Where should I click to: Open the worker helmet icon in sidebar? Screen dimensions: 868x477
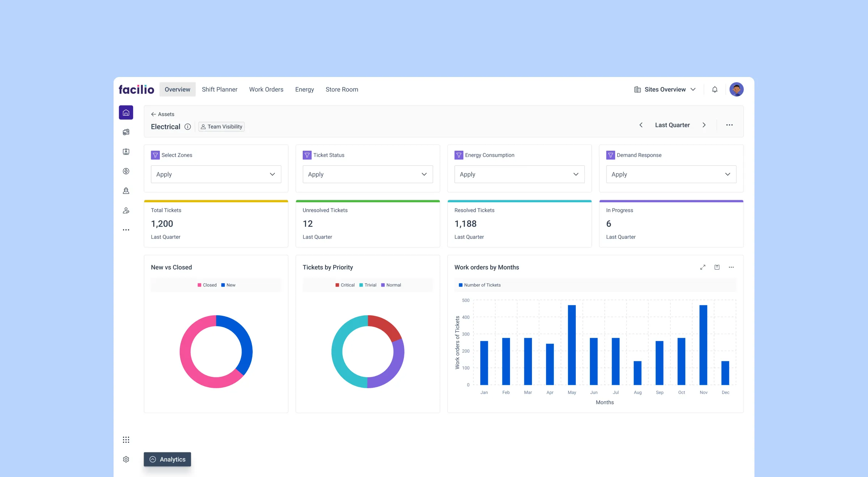point(125,191)
